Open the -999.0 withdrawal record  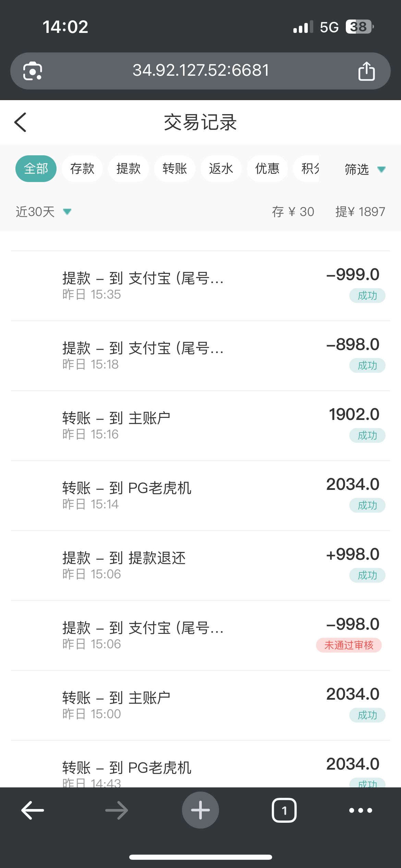tap(200, 286)
